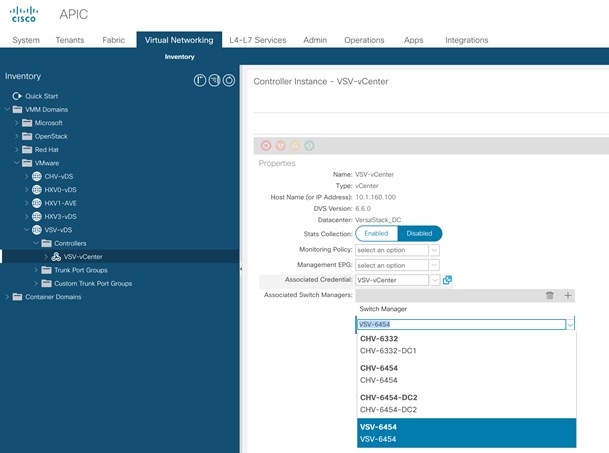Expand the VSV-vCenter tree node
The height and width of the screenshot is (453, 609).
46,256
